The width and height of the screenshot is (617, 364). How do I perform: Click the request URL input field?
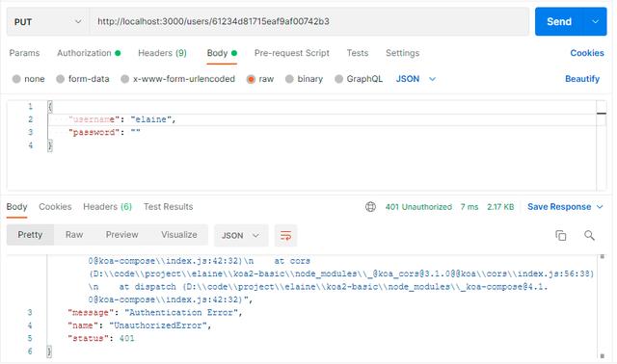pos(309,21)
